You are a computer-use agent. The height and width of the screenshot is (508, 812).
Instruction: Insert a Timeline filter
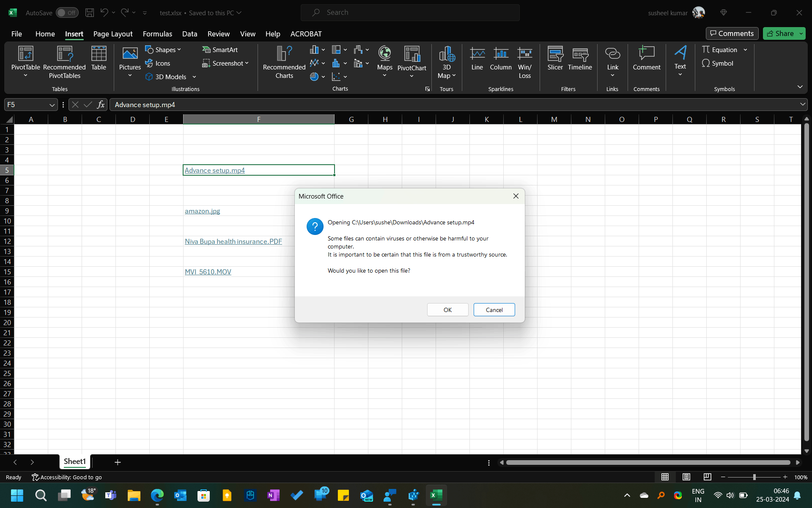pyautogui.click(x=580, y=59)
